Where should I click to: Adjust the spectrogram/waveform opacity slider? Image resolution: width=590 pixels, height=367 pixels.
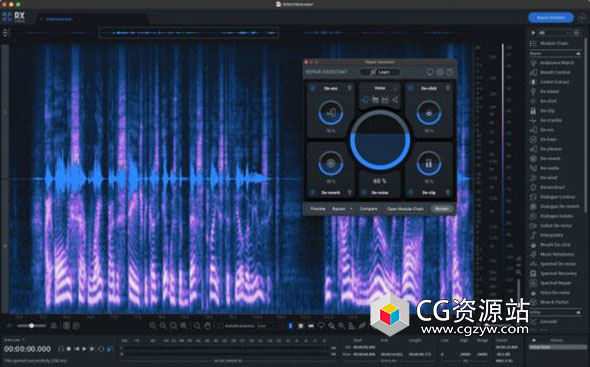[x=32, y=326]
